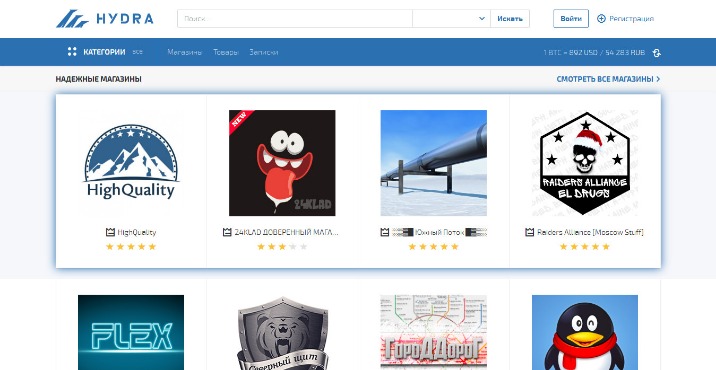Open the search category dropdown
The width and height of the screenshot is (716, 370).
point(451,19)
